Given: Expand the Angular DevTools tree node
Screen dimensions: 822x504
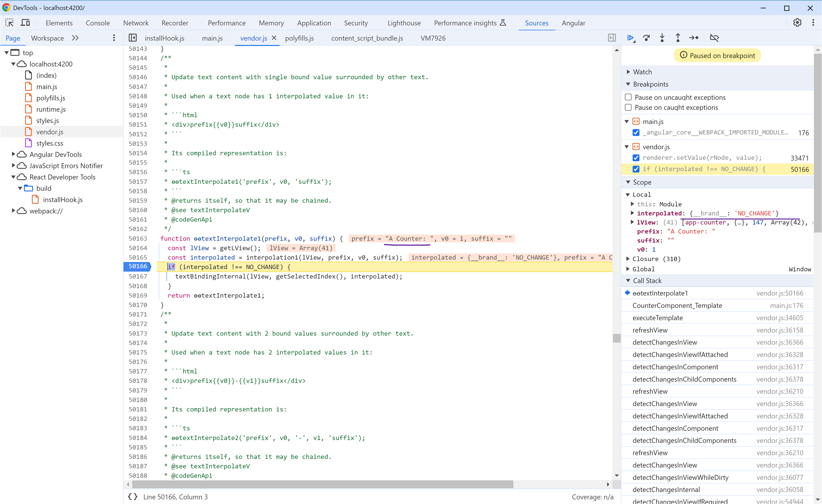Looking at the screenshot, I should 13,154.
